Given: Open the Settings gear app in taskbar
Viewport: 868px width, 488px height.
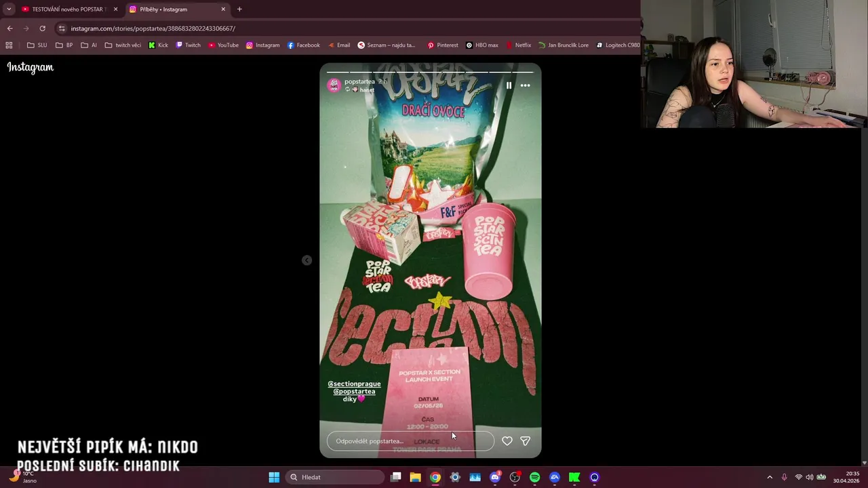Looking at the screenshot, I should click(455, 477).
